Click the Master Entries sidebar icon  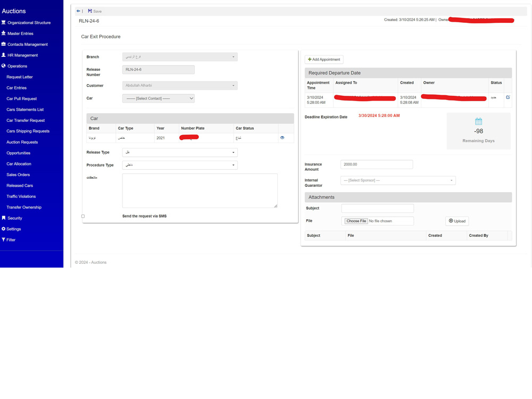point(3,33)
